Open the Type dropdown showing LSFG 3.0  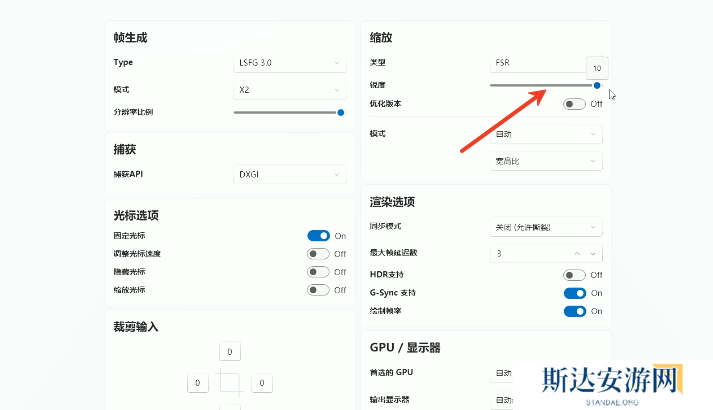(x=289, y=63)
